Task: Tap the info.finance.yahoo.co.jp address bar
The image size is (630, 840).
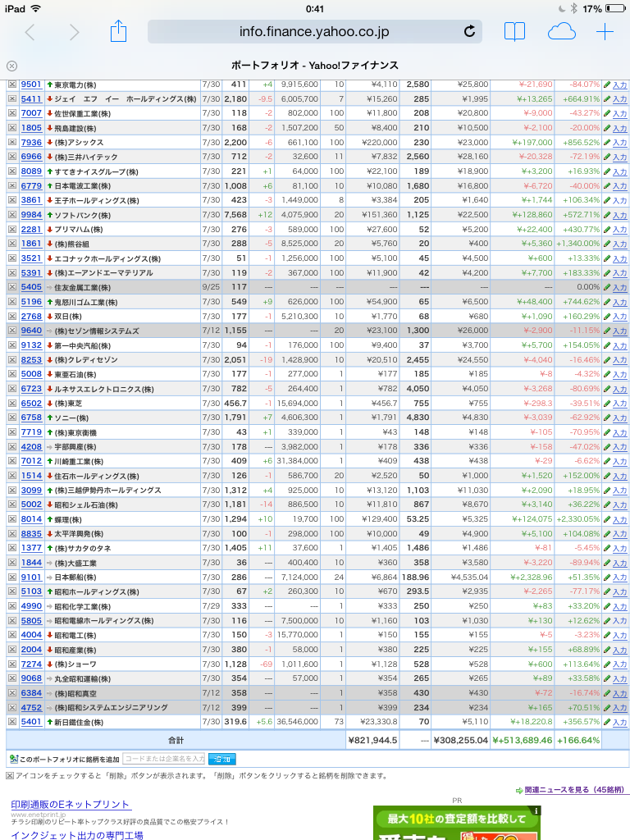Action: point(314,32)
